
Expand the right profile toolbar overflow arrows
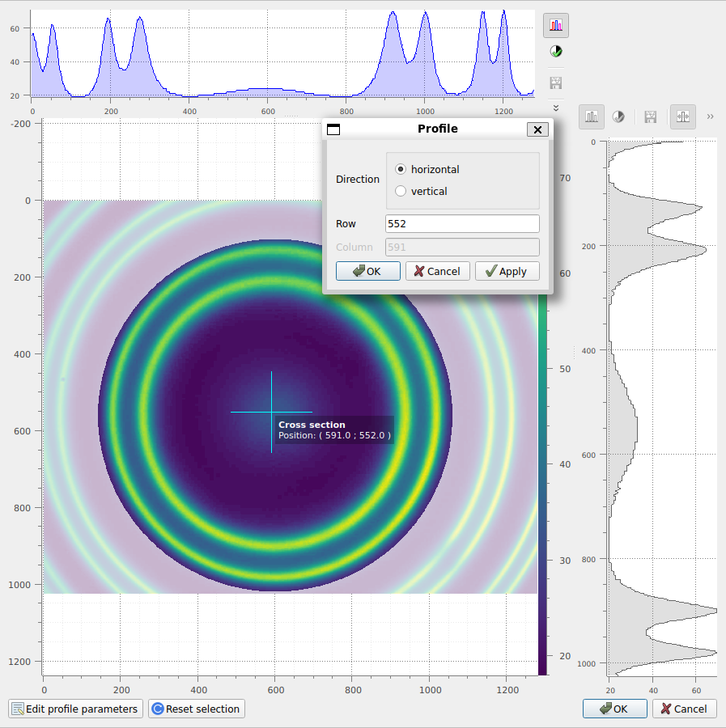point(710,116)
